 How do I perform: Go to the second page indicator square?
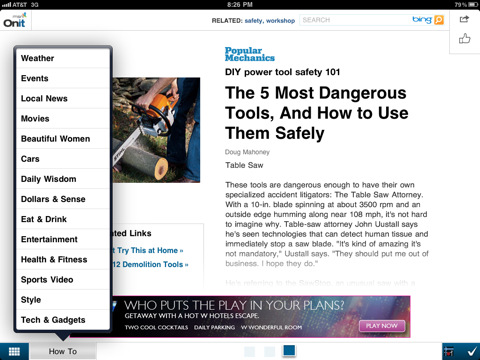[x=269, y=351]
